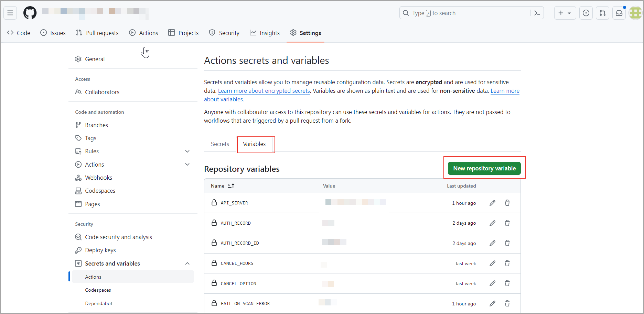Image resolution: width=644 pixels, height=314 pixels.
Task: Open the issues icon in header
Action: pyautogui.click(x=586, y=13)
